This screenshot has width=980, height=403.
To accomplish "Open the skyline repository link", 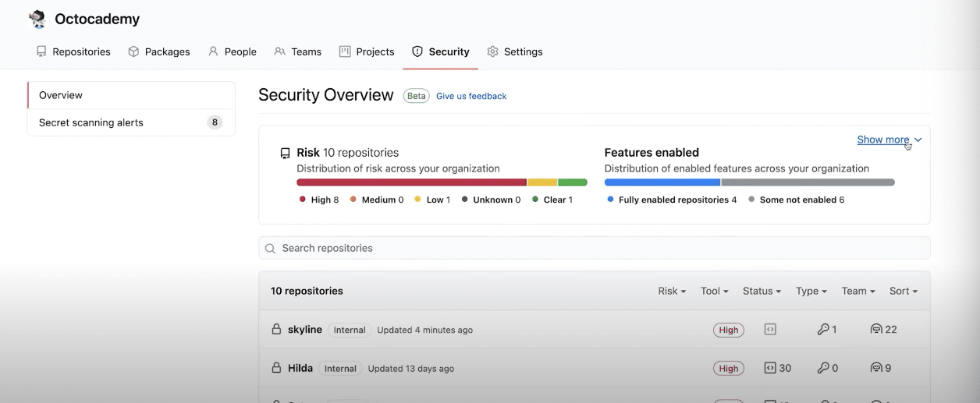I will [x=305, y=330].
